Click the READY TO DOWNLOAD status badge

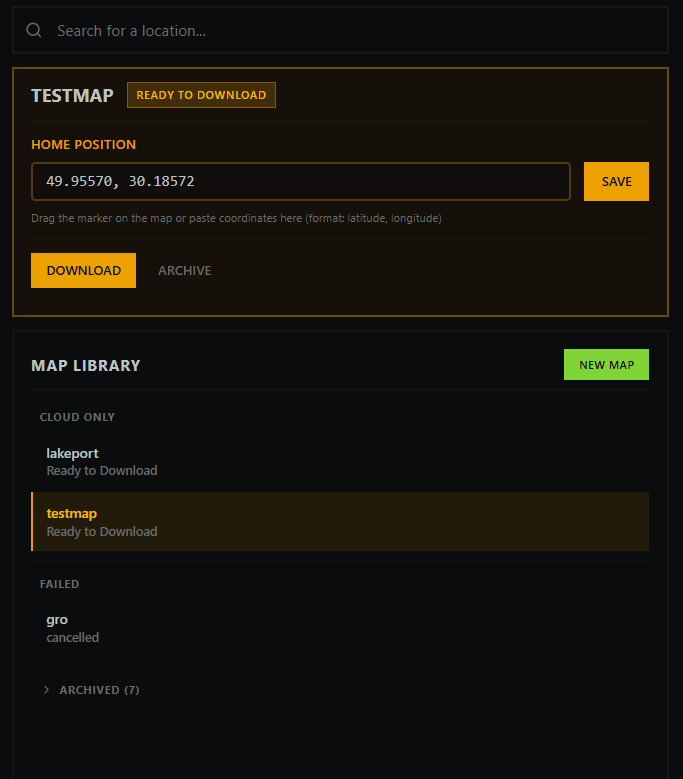(x=201, y=95)
